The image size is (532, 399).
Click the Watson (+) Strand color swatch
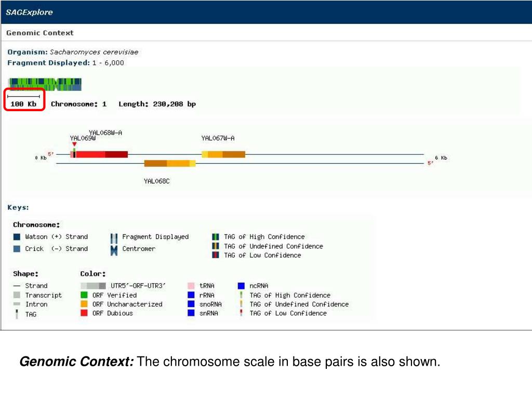[x=17, y=237]
